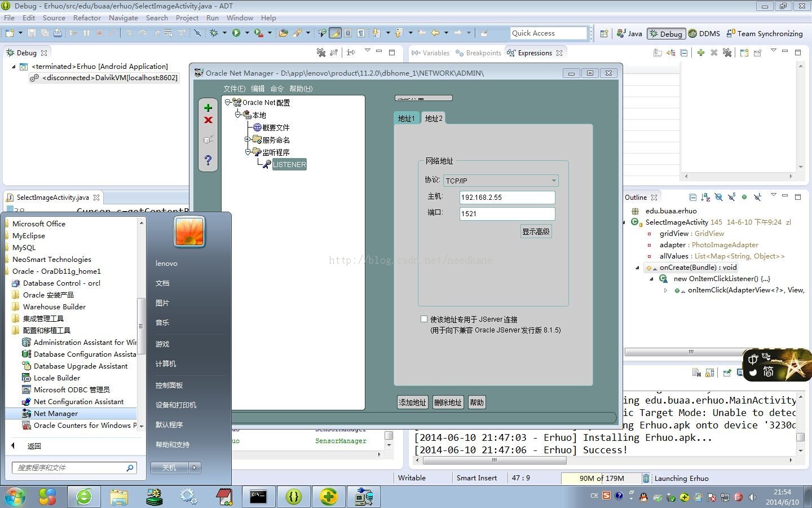Click the add expression green plus icon
Screen dimensions: 812x508
[x=700, y=52]
